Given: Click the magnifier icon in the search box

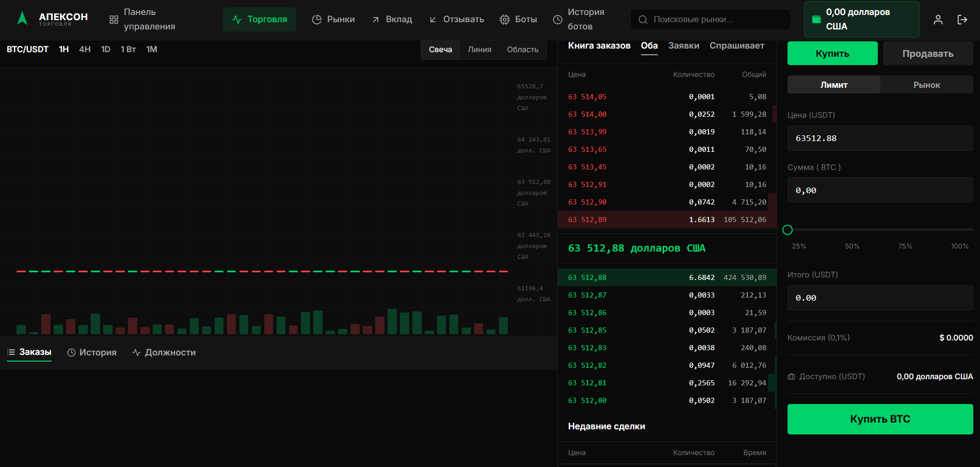Looking at the screenshot, I should pos(643,20).
